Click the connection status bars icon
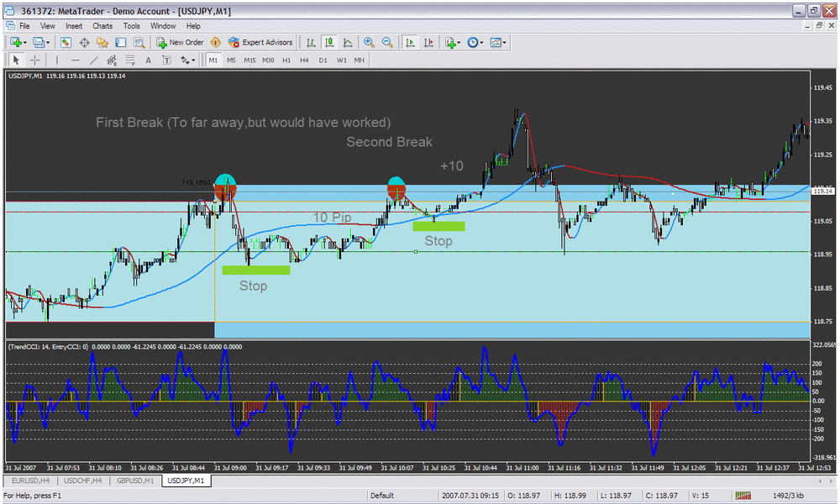This screenshot has height=504, width=840. coord(743,496)
